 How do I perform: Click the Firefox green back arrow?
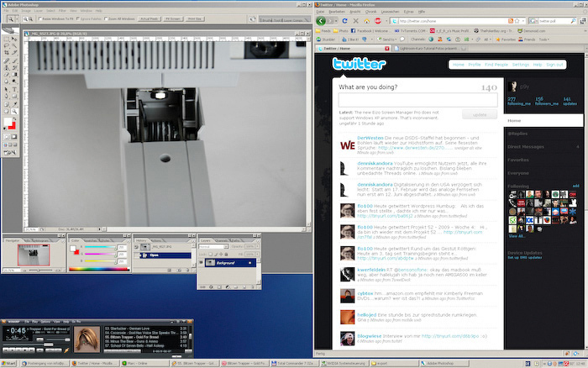point(321,21)
